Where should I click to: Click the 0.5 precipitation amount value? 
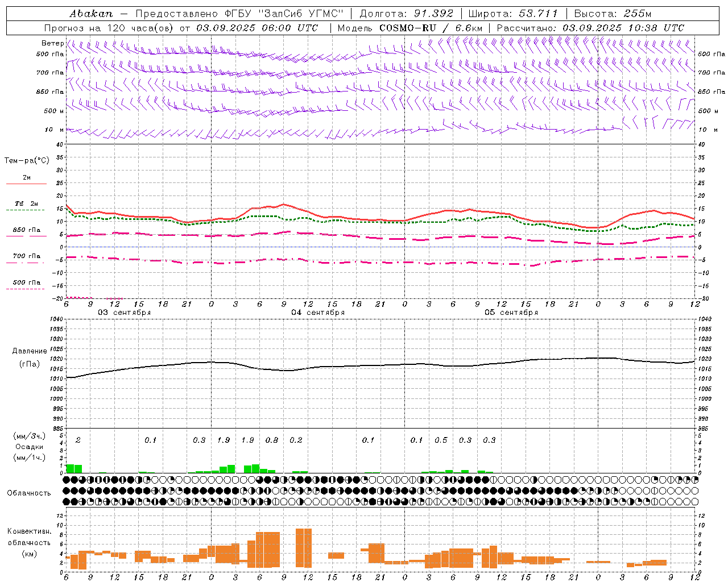(441, 440)
